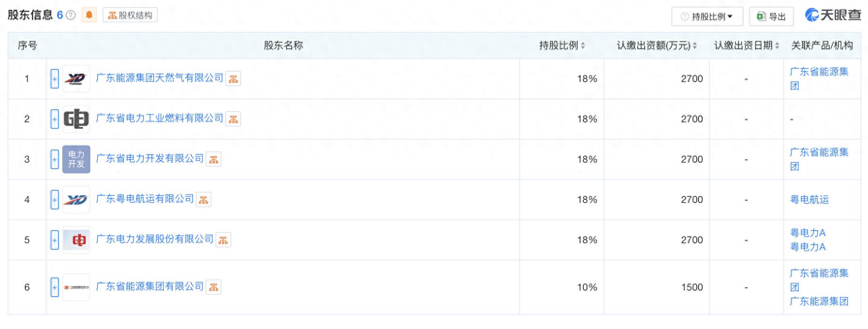Click help question mark beside 股东信息
868x329 pixels.
coord(71,15)
